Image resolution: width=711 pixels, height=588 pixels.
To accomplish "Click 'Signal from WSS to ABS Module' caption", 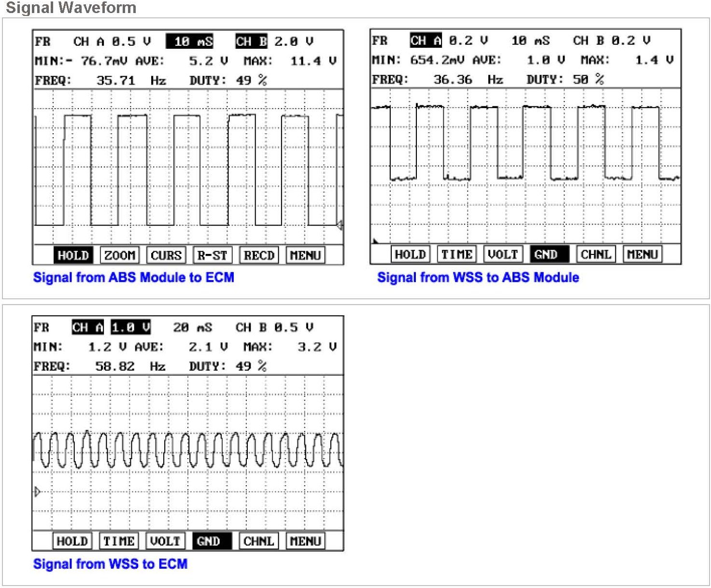I will [x=478, y=278].
